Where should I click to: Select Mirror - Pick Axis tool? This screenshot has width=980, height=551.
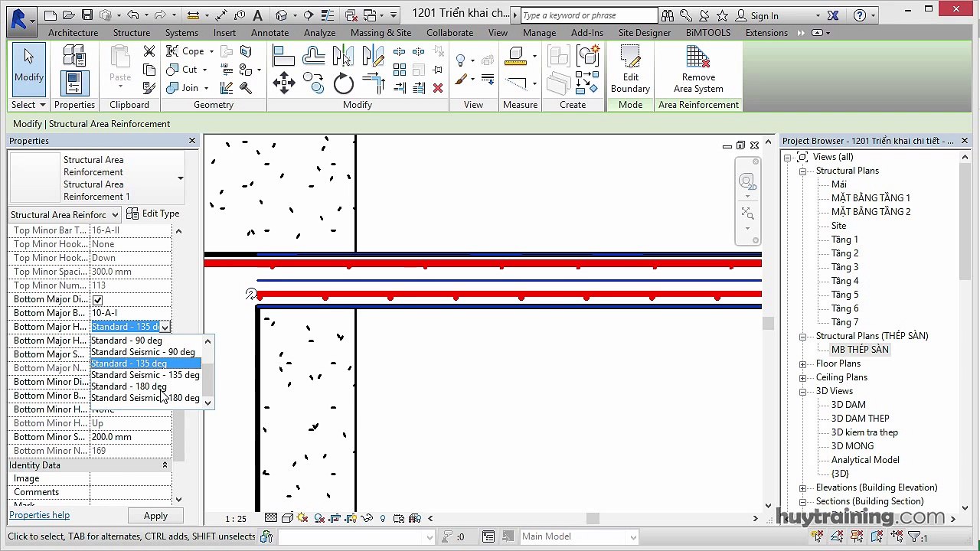tap(343, 56)
